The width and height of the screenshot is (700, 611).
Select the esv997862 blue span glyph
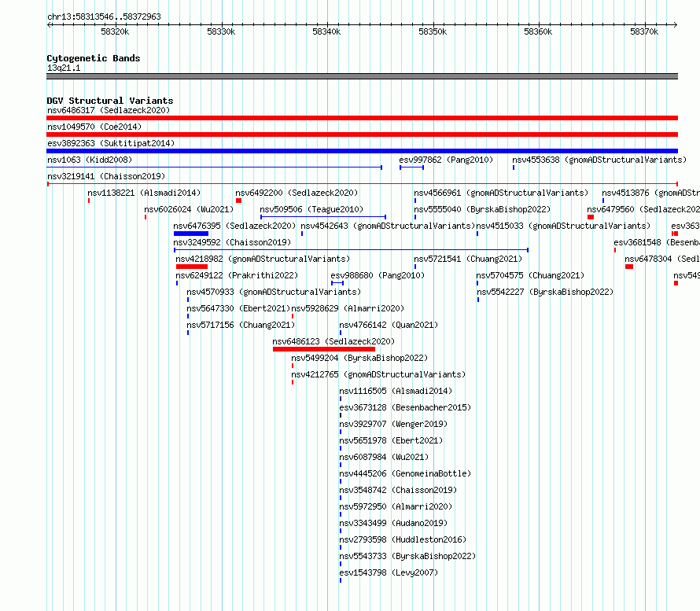tap(411, 167)
